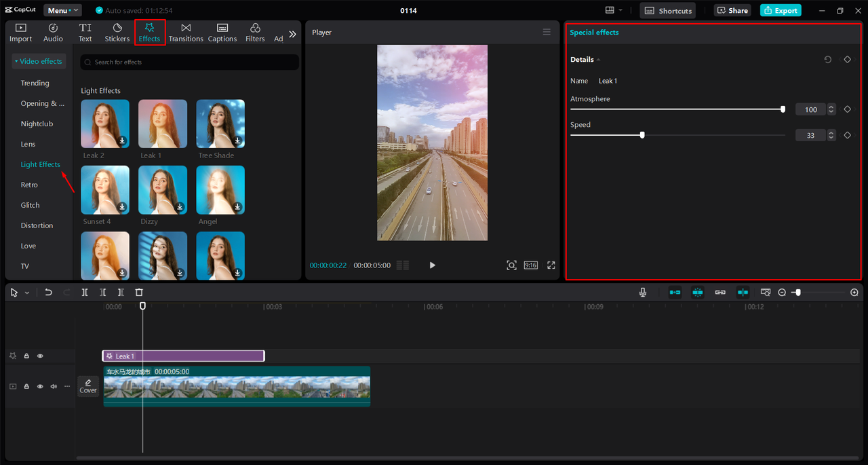Collapse the Details section
868x465 pixels.
599,60
